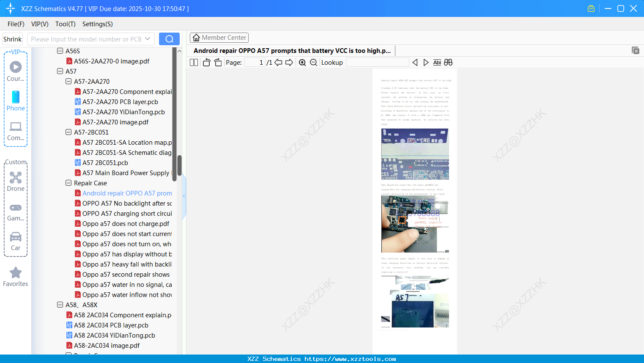This screenshot has width=644, height=363.
Task: Click the Shrink button
Action: coord(13,39)
